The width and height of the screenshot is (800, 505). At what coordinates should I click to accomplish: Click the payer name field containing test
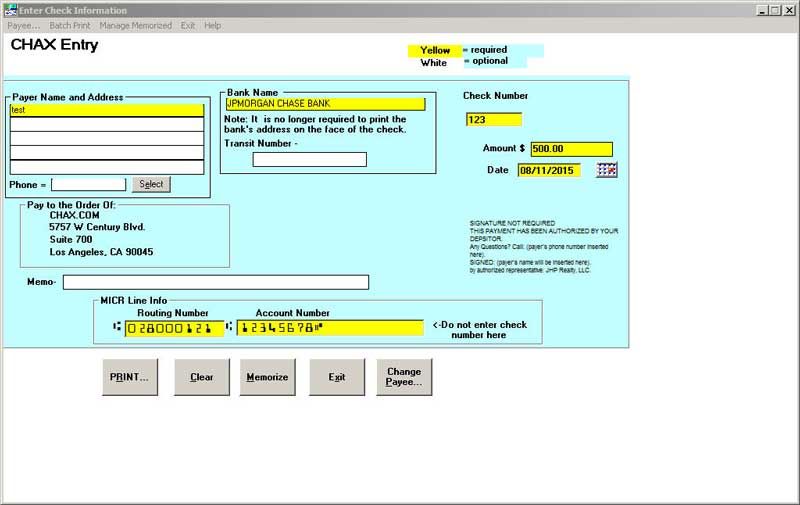tap(107, 111)
